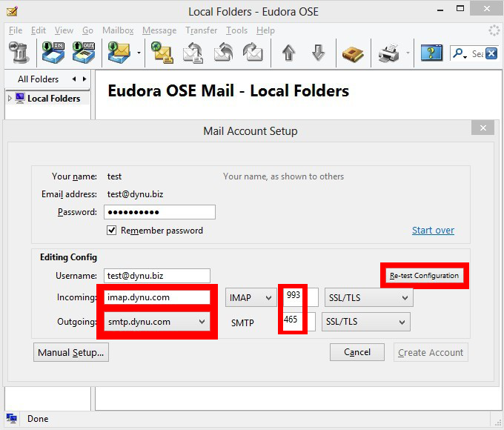Open the Outgoing server smtp.dynu.com dropdown
504x430 pixels.
[x=157, y=322]
